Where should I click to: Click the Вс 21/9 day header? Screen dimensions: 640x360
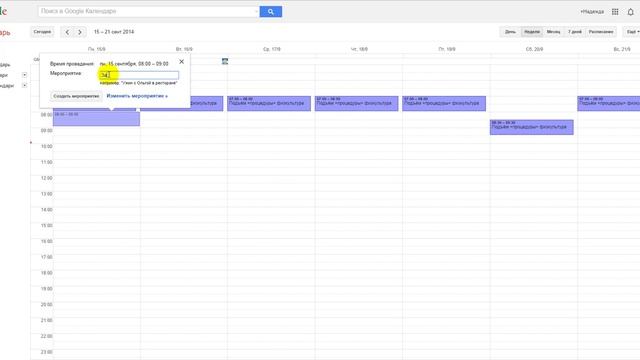[x=622, y=49]
